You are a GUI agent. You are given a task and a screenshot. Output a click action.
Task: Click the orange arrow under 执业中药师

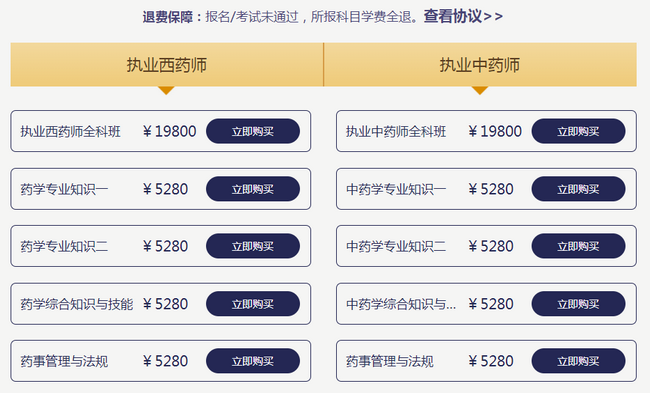click(x=480, y=90)
